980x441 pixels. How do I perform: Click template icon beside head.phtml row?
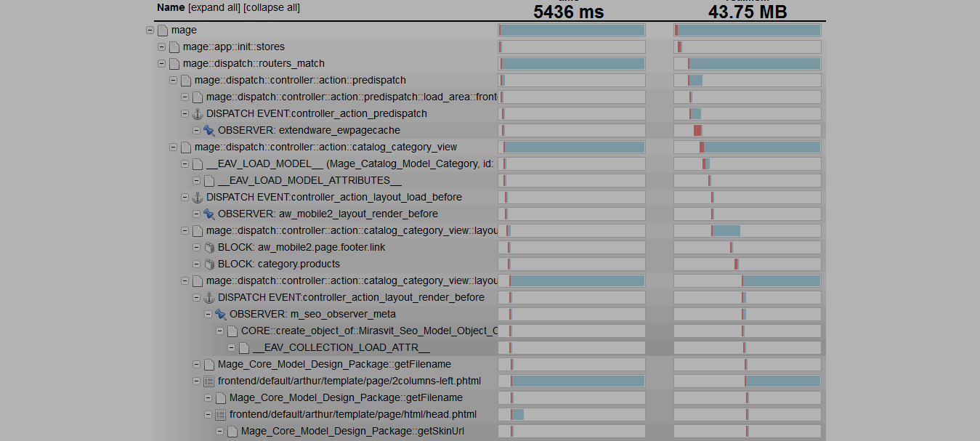221,415
